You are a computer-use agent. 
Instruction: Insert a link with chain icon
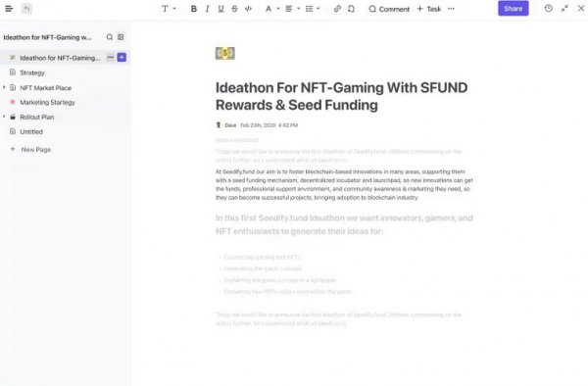point(337,9)
